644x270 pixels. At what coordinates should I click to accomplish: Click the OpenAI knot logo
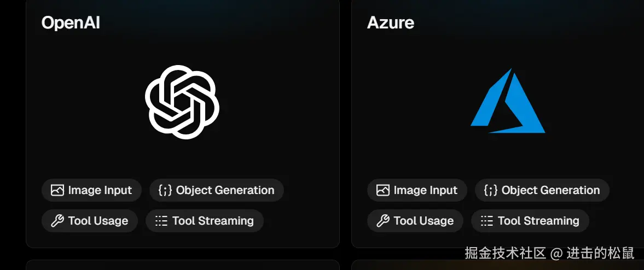pyautogui.click(x=182, y=102)
